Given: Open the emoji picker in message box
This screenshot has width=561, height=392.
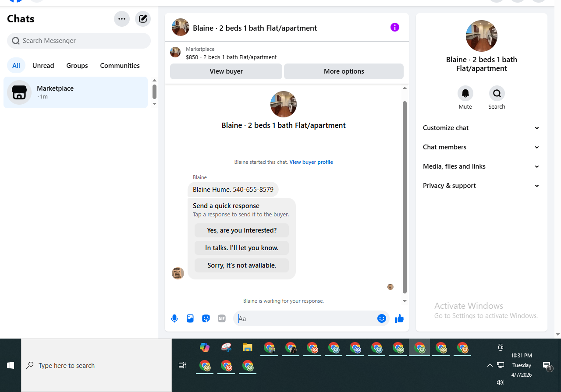Looking at the screenshot, I should coord(382,318).
